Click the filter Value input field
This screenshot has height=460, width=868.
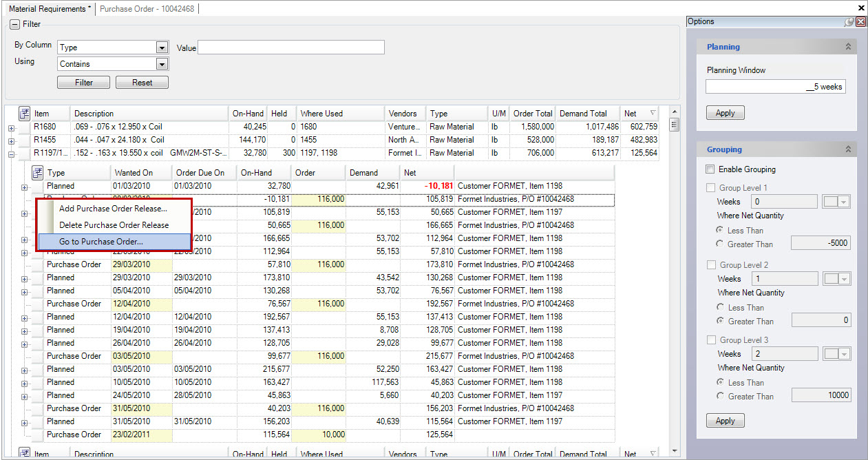(290, 48)
